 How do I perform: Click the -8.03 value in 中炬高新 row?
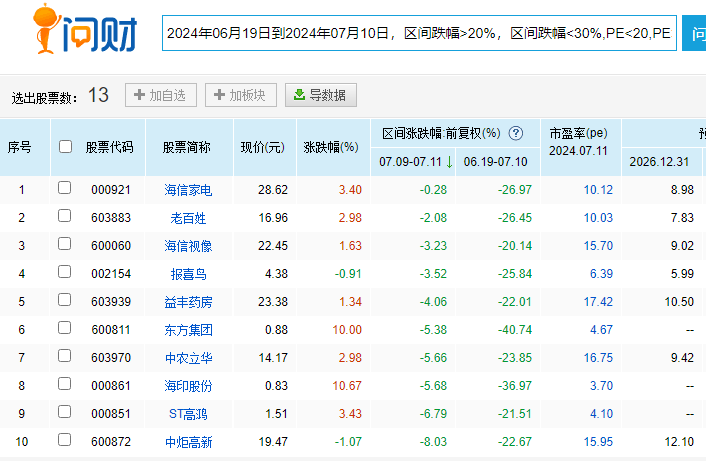433,441
